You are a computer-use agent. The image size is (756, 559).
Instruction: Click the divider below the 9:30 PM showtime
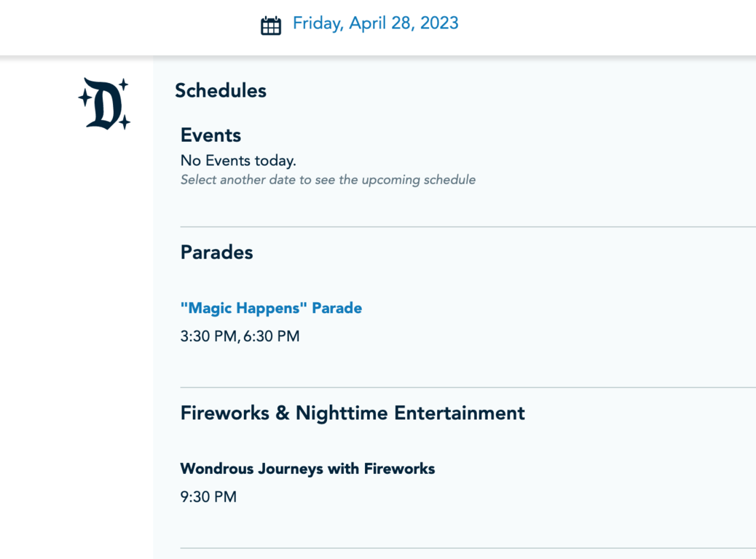pyautogui.click(x=468, y=548)
